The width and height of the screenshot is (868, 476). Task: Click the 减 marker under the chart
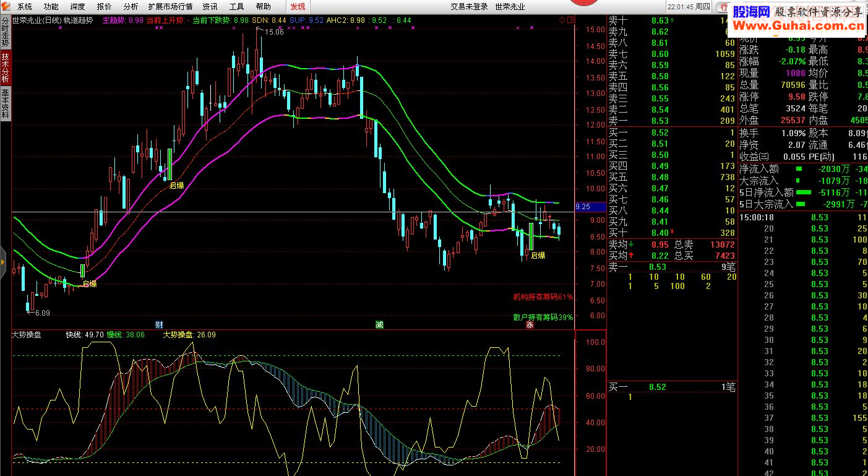[x=379, y=324]
